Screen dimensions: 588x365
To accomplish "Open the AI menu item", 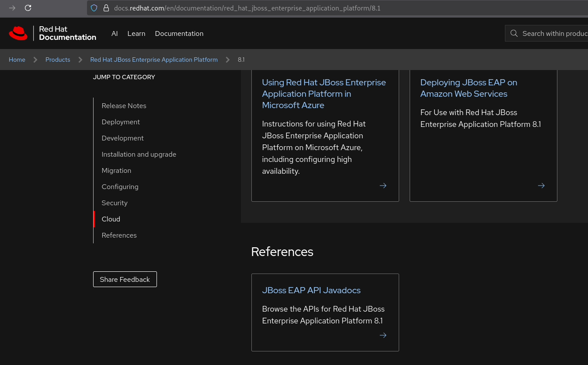I will (115, 34).
